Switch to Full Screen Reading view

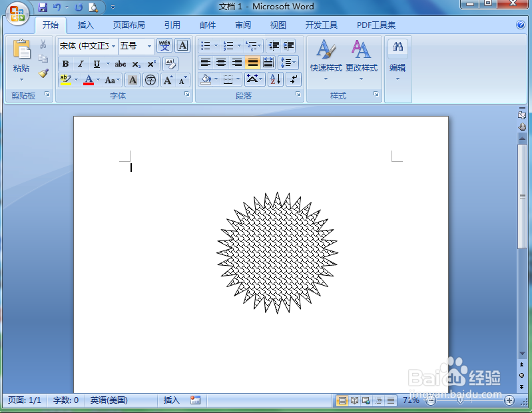354,401
